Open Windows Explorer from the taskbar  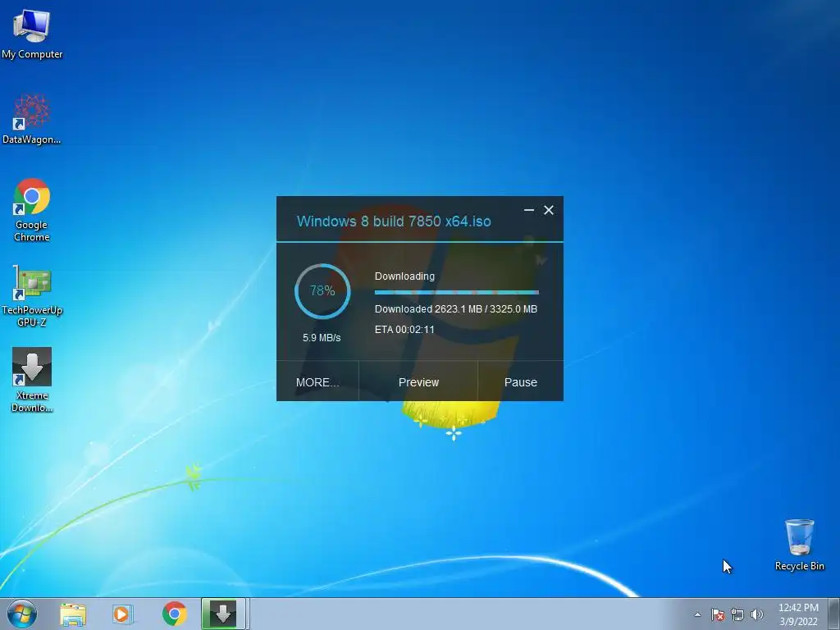[73, 614]
